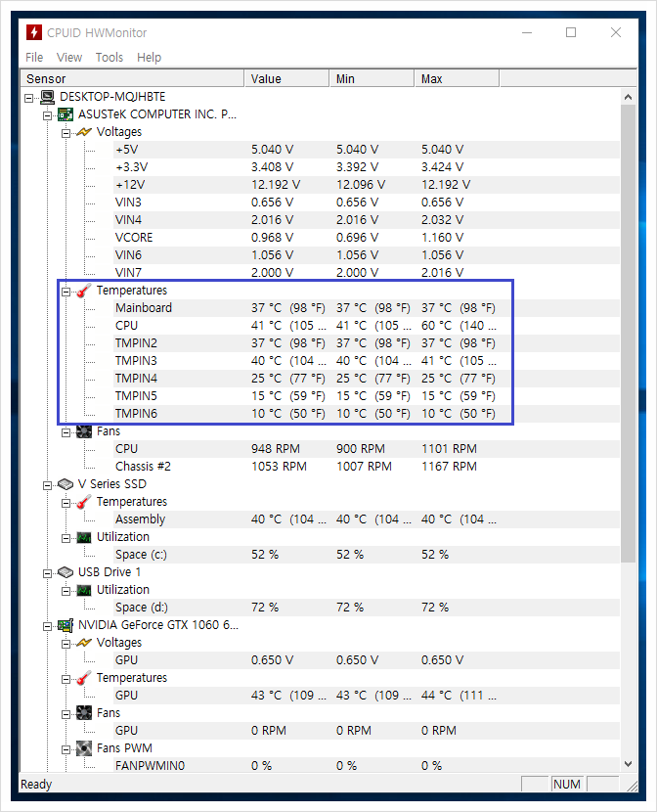Screen dimensions: 657x812
Task: Click the Fans PWM icon
Action: click(x=84, y=748)
